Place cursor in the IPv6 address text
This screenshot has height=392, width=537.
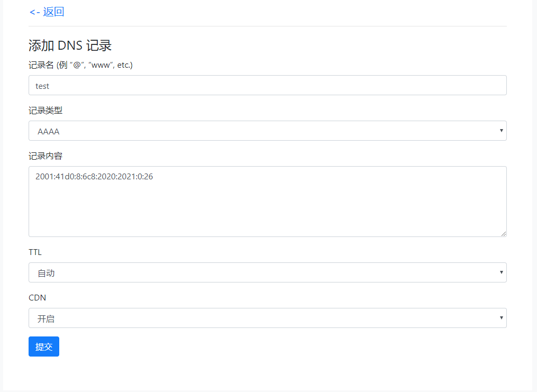coord(94,177)
